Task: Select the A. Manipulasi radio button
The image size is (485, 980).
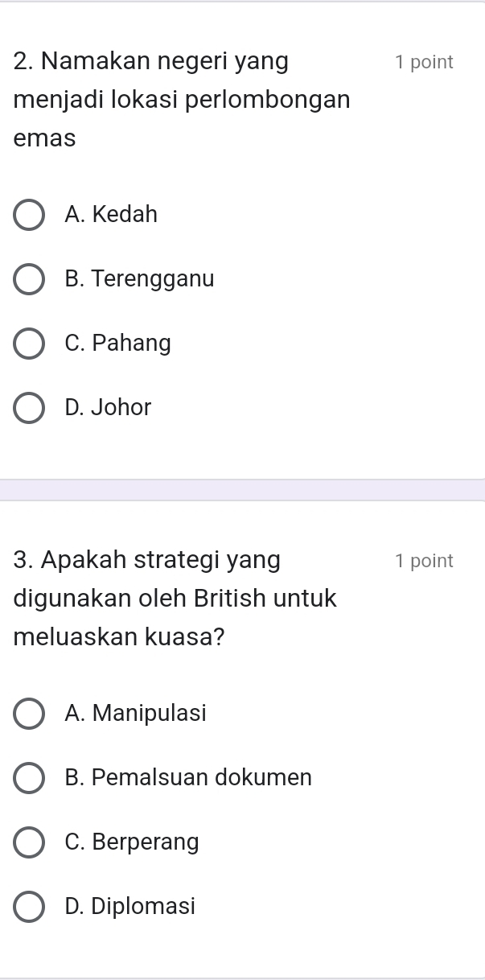Action: tap(30, 714)
